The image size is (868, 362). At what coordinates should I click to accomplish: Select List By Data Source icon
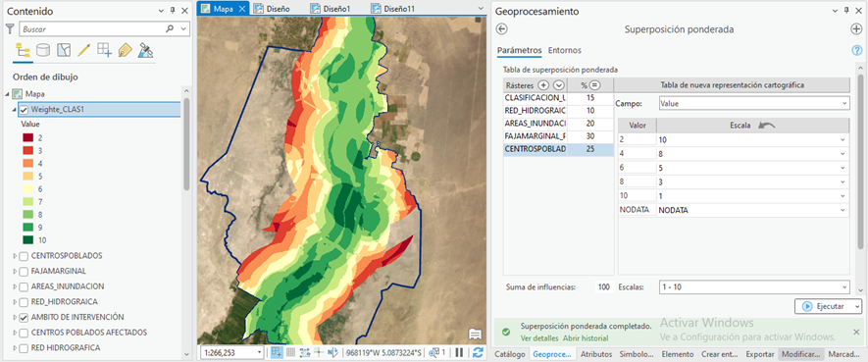point(43,50)
